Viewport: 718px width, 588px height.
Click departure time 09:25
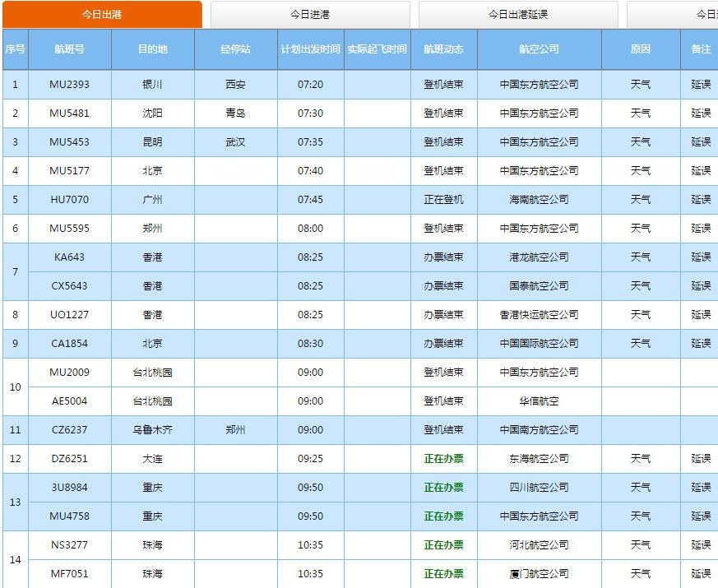coord(310,459)
